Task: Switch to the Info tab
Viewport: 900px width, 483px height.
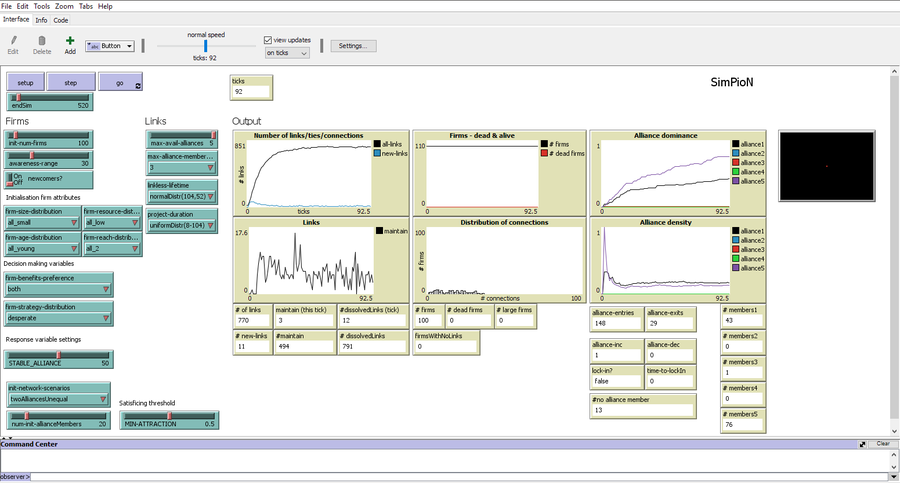Action: (x=41, y=19)
